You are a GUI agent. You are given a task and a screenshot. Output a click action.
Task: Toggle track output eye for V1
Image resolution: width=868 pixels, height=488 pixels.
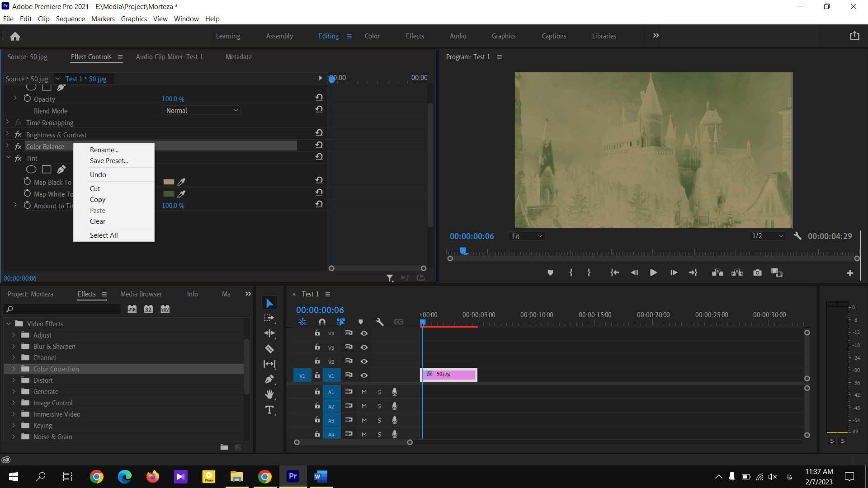tap(364, 375)
